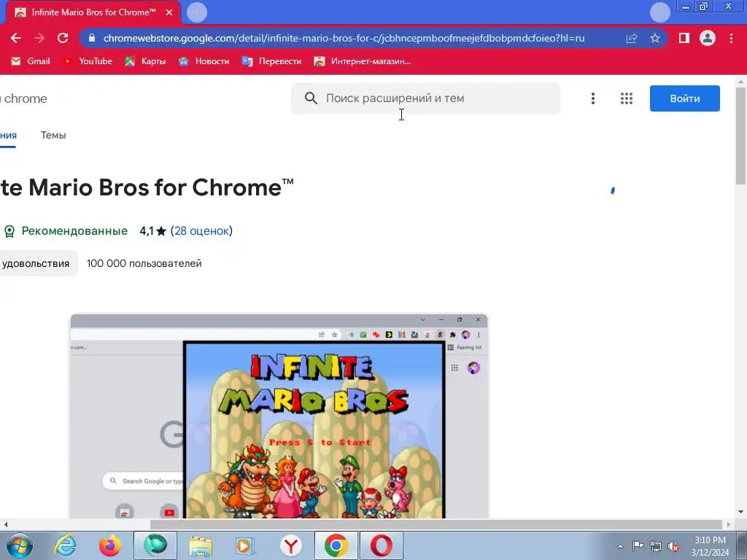
Task: Go back using the browser back arrow
Action: (x=16, y=38)
